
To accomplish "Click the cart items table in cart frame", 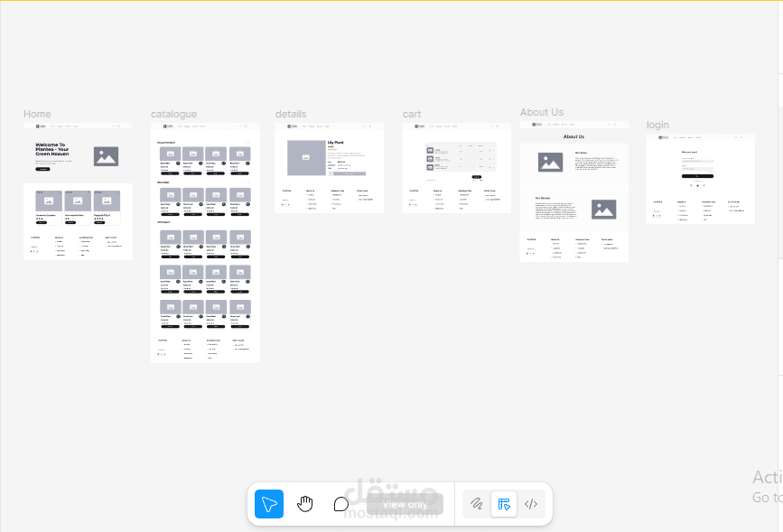I will point(461,157).
